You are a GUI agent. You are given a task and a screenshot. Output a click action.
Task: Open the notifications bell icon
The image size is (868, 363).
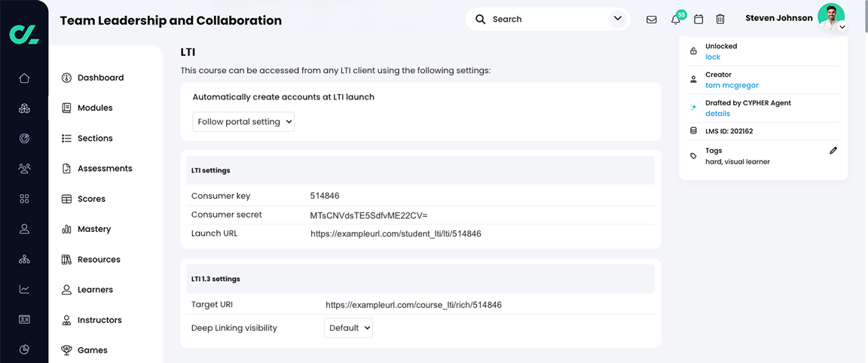[676, 20]
